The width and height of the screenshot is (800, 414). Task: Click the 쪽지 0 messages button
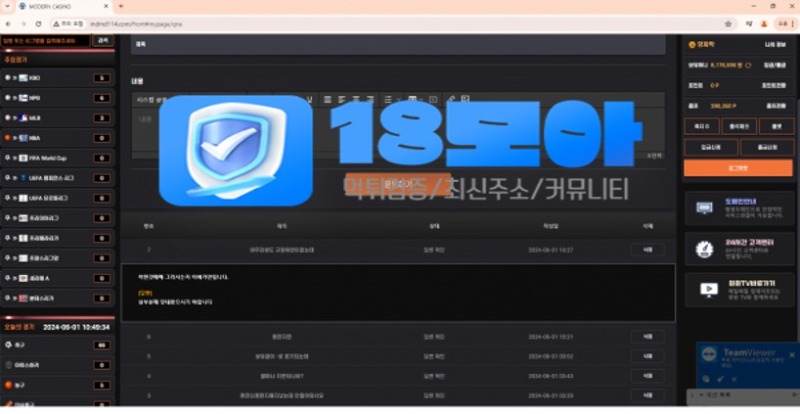pyautogui.click(x=702, y=126)
